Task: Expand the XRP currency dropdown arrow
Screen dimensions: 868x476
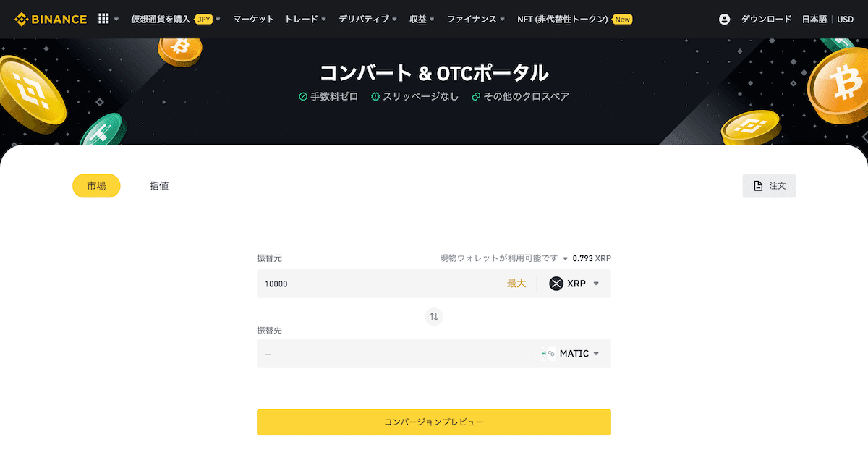Action: coord(596,284)
